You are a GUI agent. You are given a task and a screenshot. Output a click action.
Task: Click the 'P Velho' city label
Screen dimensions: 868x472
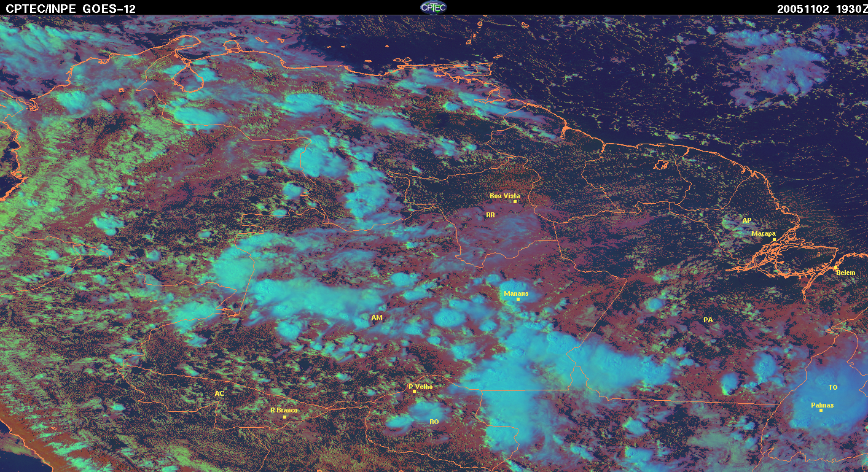[x=421, y=387]
